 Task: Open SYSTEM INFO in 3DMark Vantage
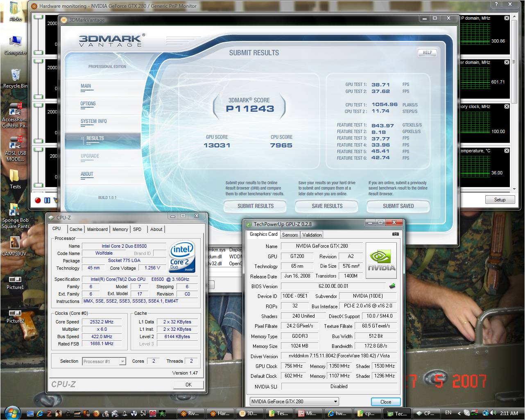(x=94, y=122)
